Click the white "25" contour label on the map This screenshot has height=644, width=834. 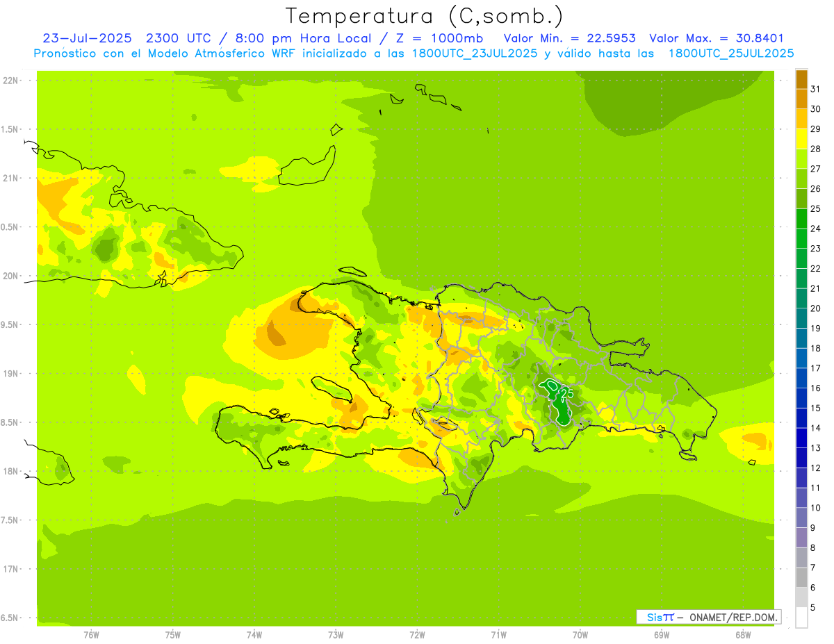pos(566,393)
